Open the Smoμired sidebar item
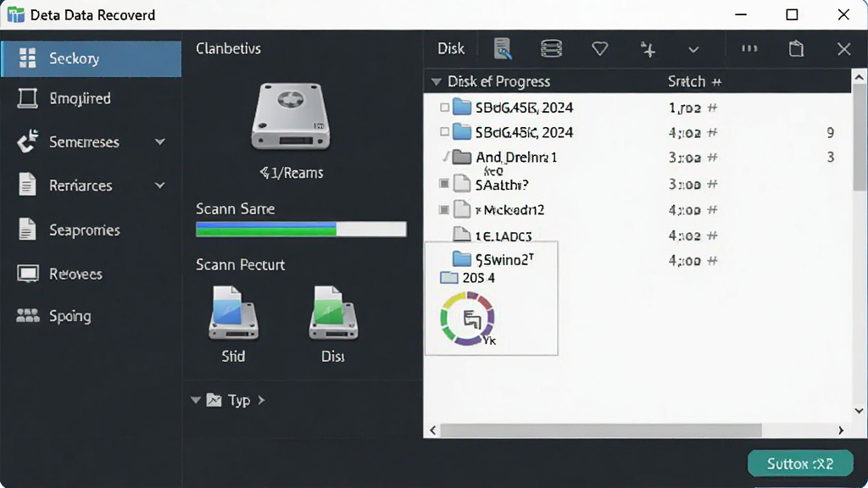868x488 pixels. [x=80, y=98]
